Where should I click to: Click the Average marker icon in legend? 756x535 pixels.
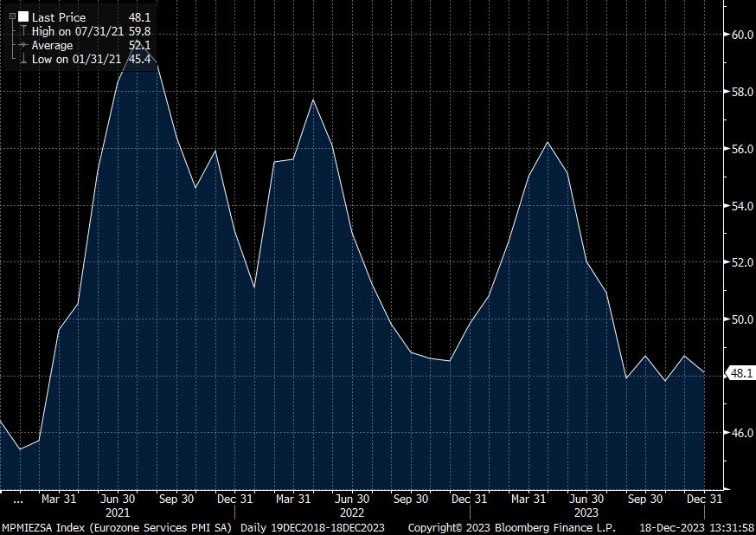point(23,45)
